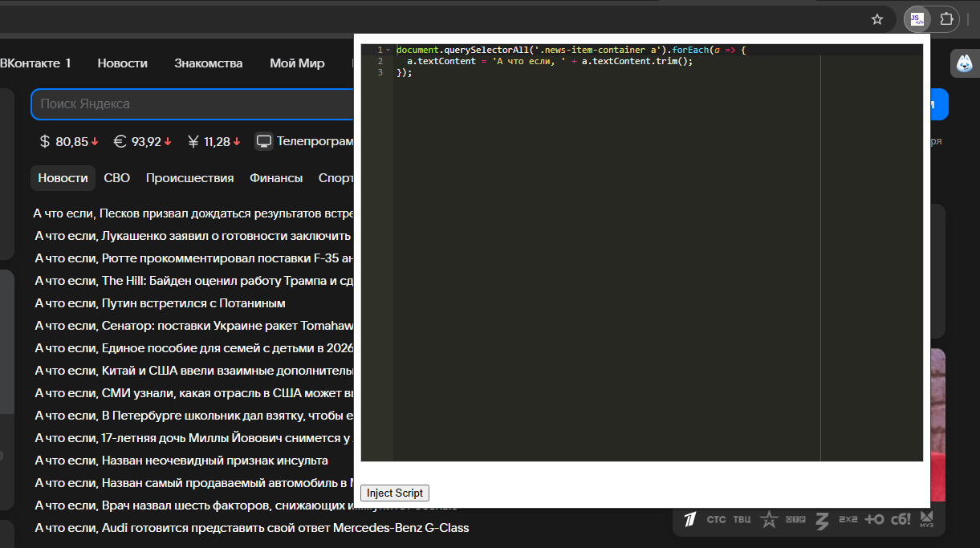Open the JS injector extension icon

917,19
